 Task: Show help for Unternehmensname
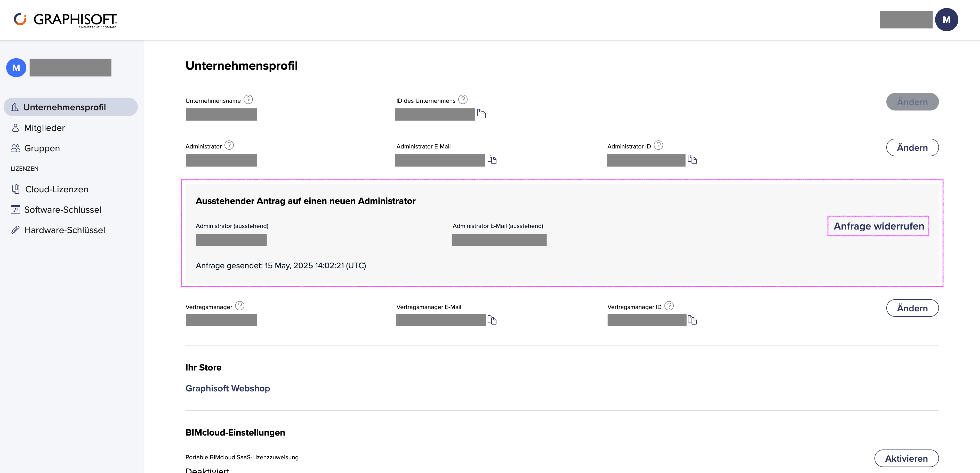click(248, 100)
